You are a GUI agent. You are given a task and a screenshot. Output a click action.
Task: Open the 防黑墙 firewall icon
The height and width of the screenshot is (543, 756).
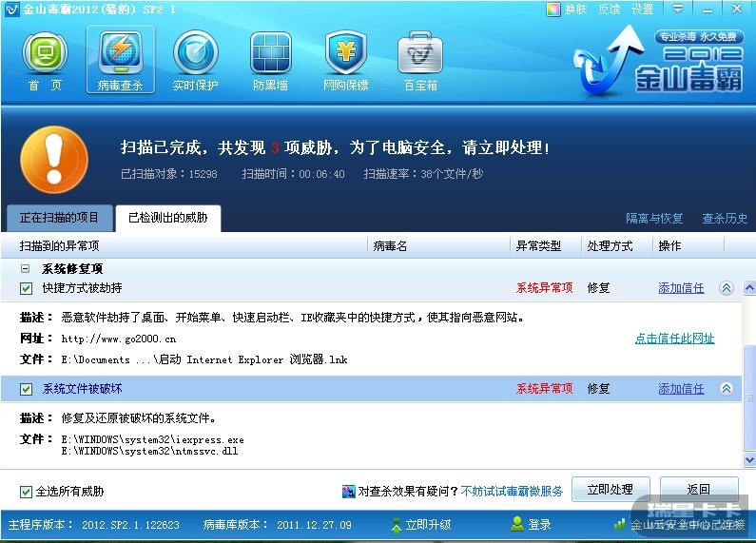pos(270,60)
